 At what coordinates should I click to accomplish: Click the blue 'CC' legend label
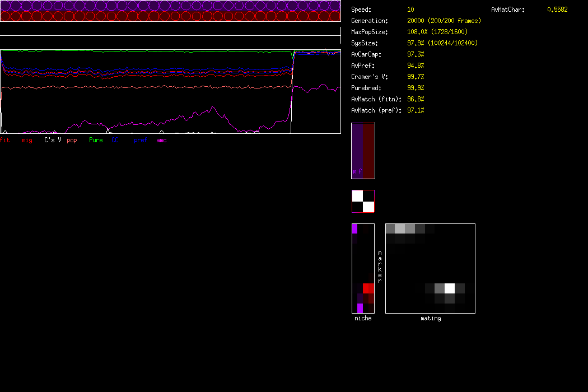115,140
